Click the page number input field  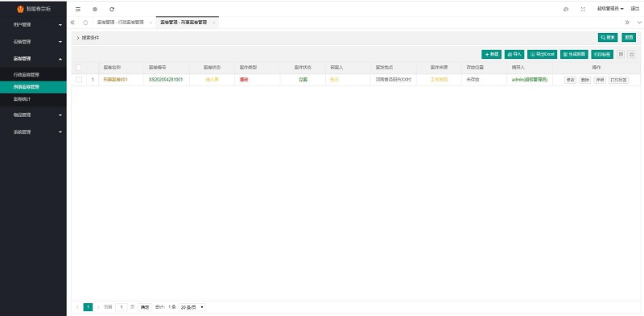tap(122, 307)
